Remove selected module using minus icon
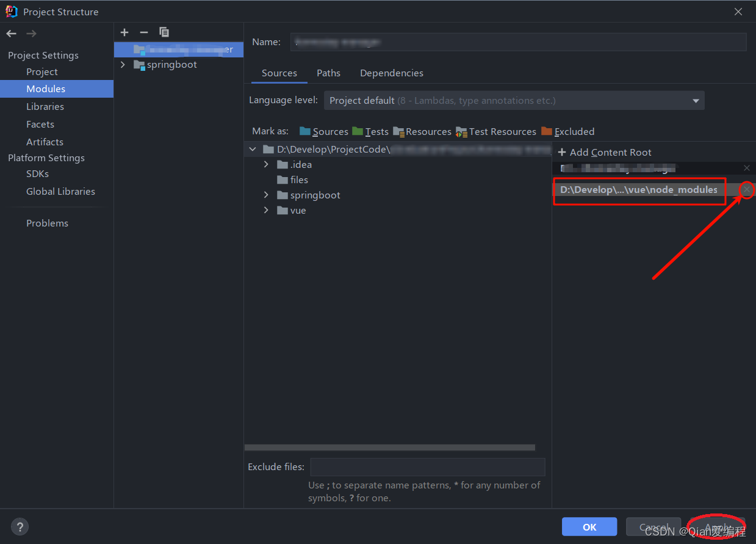 [x=144, y=32]
